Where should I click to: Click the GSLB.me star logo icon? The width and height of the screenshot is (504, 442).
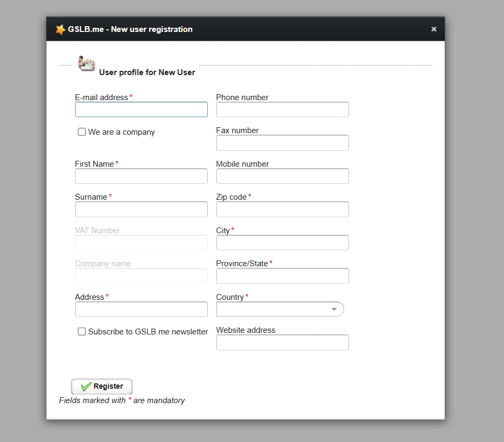pyautogui.click(x=61, y=30)
